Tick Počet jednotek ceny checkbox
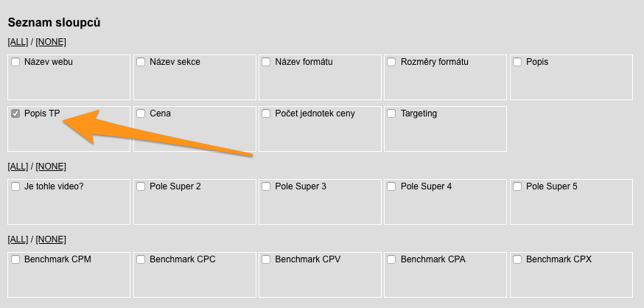 point(266,114)
